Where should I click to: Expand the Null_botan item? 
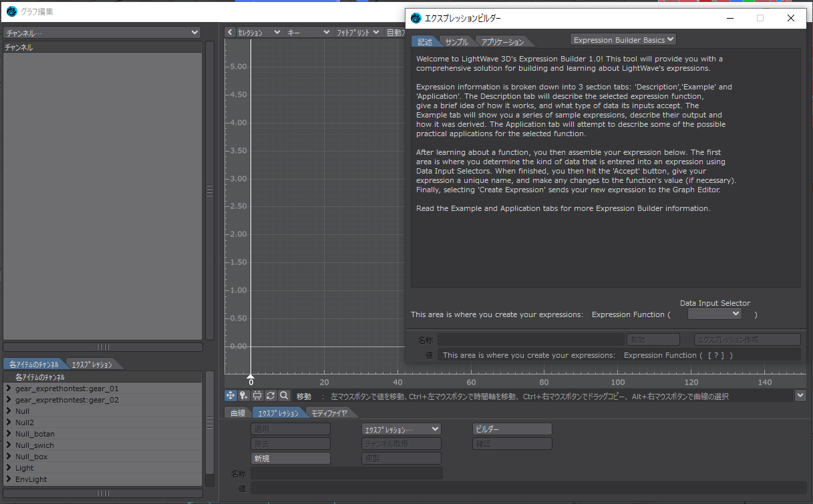9,434
